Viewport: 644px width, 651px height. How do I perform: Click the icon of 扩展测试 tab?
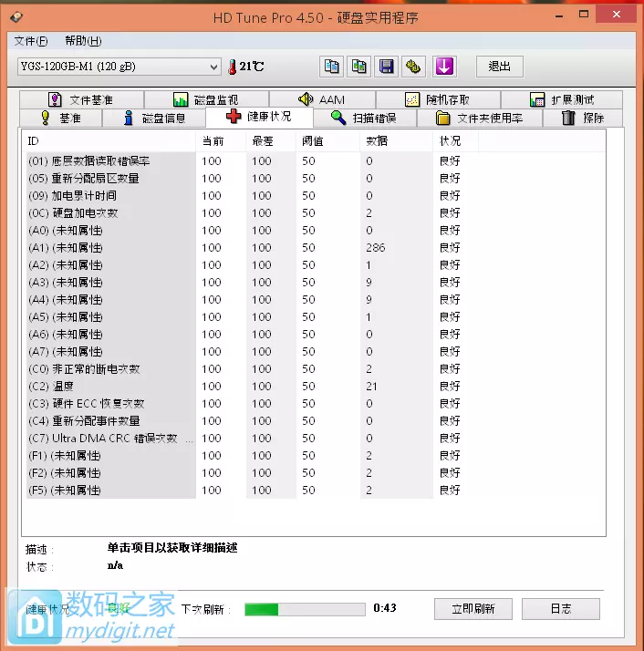[537, 99]
